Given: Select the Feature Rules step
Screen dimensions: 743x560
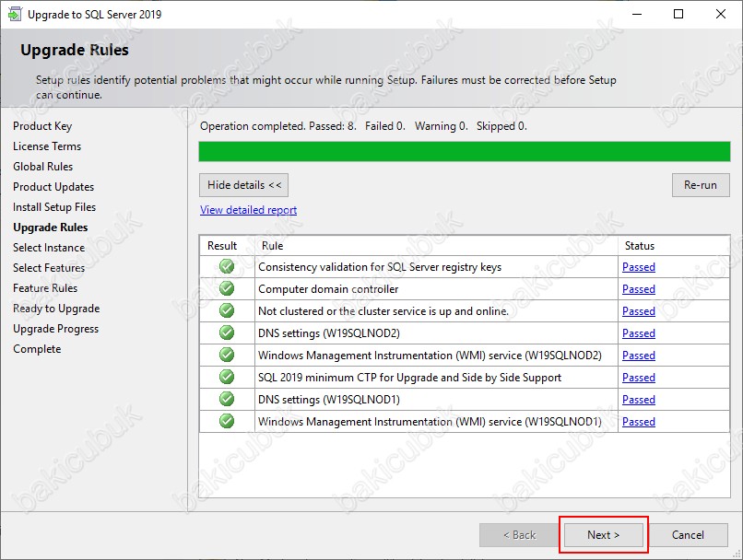Looking at the screenshot, I should pos(45,288).
